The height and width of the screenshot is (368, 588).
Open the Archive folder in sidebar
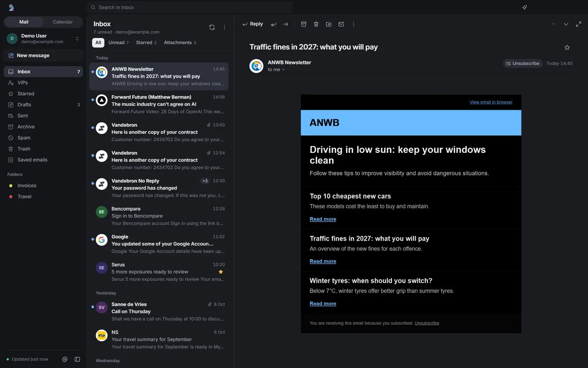[43, 127]
